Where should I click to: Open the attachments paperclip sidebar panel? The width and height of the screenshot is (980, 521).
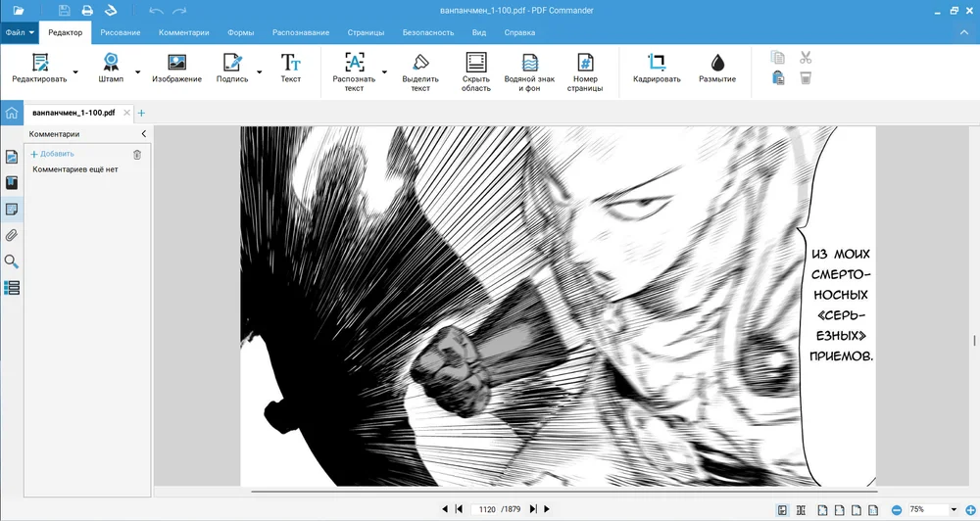12,235
